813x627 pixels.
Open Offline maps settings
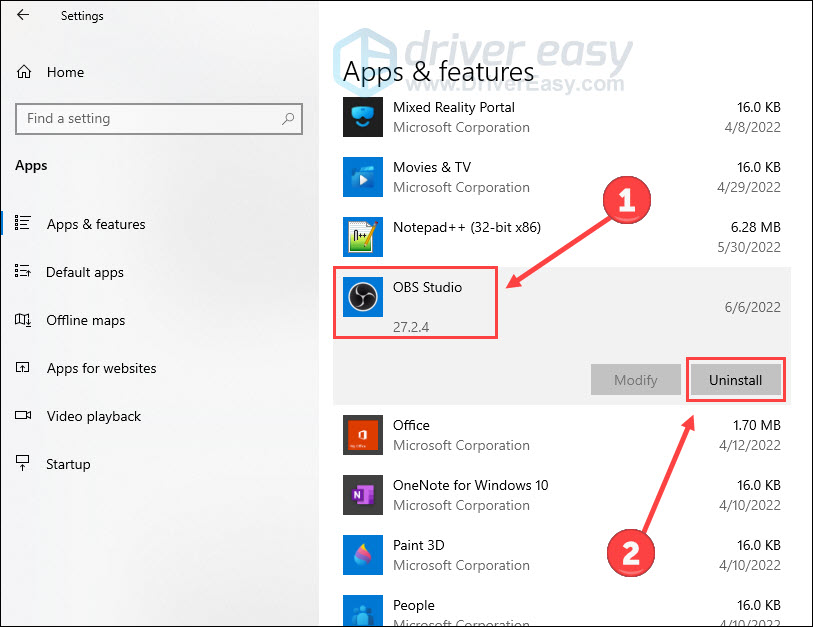(x=86, y=321)
